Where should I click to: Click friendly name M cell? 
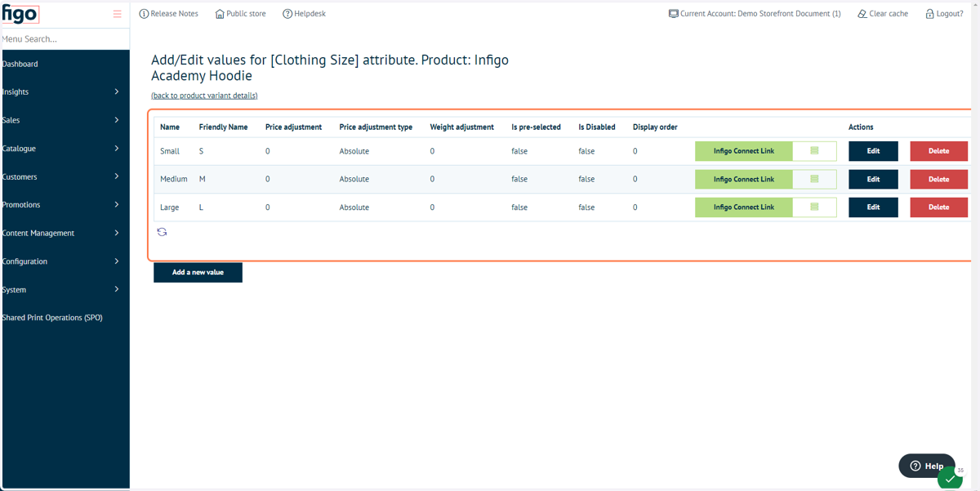[203, 179]
